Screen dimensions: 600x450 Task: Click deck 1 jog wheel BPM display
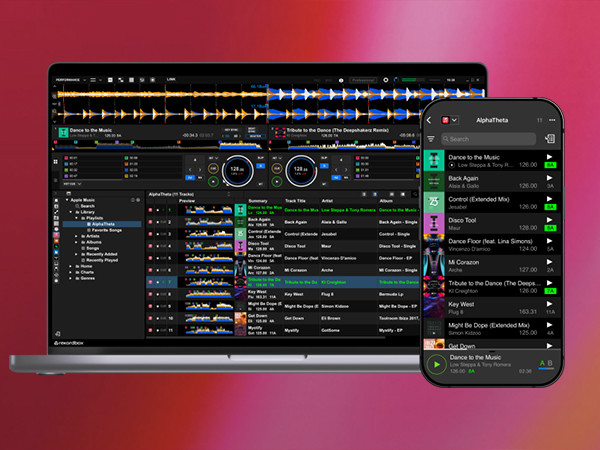(237, 170)
